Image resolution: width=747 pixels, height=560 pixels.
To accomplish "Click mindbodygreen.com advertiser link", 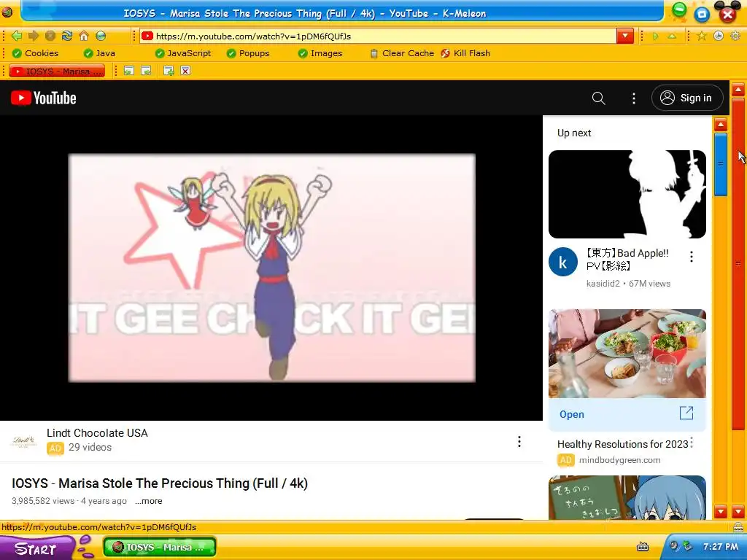I will click(620, 460).
